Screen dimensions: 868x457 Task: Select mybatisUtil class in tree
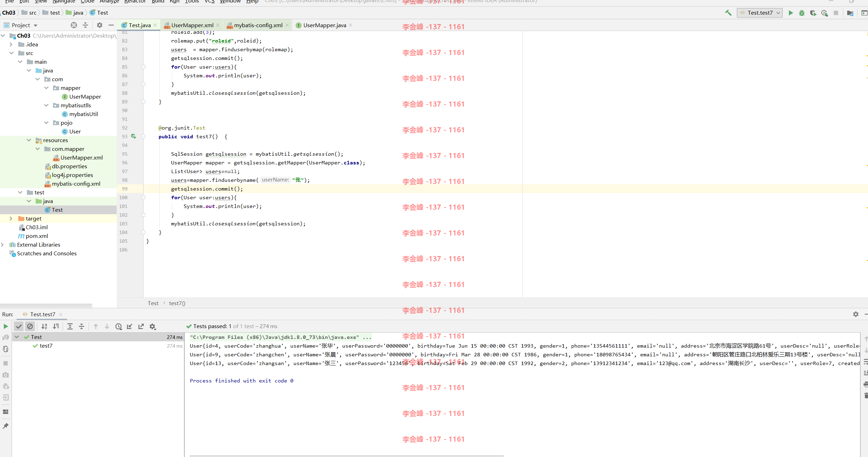(83, 114)
